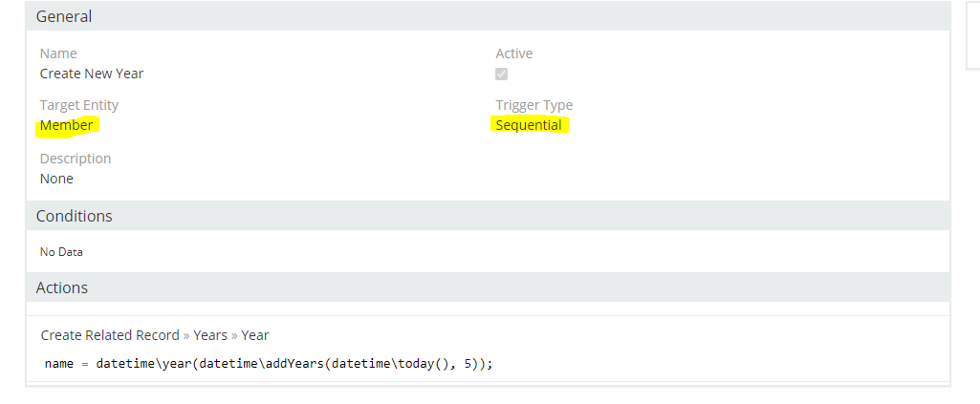Select the 'Create New Year' name value
The height and width of the screenshot is (404, 980).
pyautogui.click(x=92, y=74)
